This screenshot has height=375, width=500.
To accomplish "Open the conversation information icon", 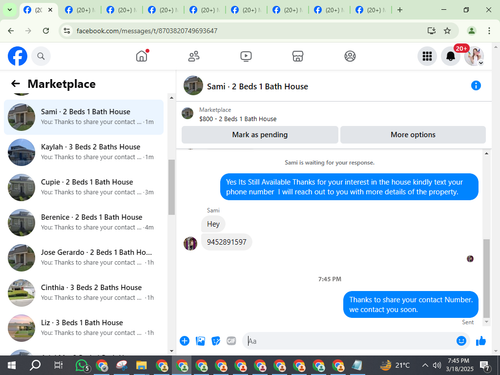I will [476, 86].
